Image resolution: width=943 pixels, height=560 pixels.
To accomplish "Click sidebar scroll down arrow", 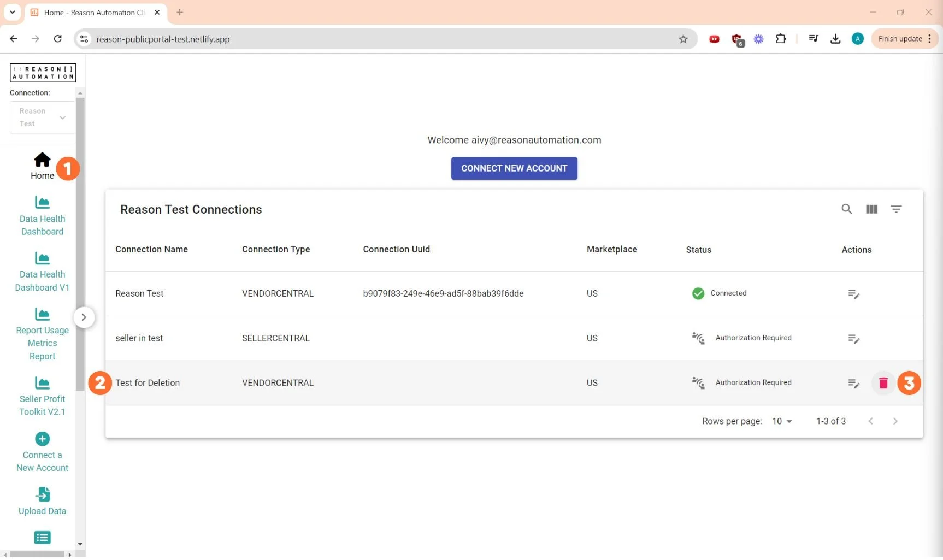I will [x=80, y=545].
